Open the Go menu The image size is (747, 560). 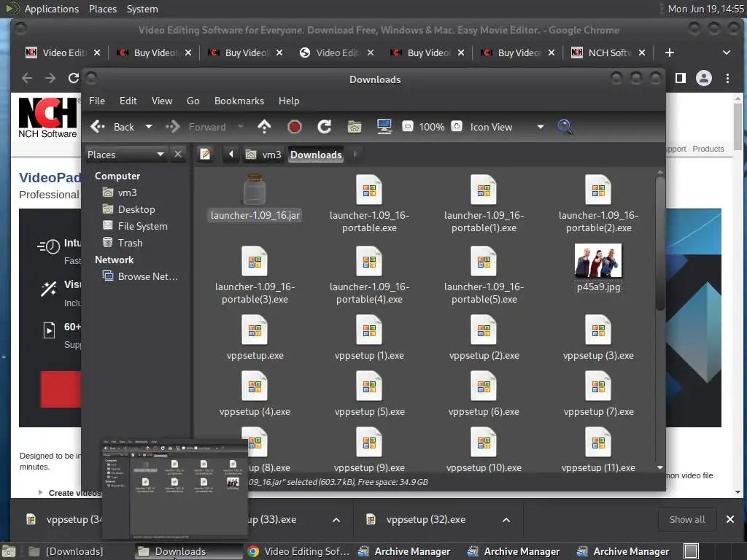193,101
